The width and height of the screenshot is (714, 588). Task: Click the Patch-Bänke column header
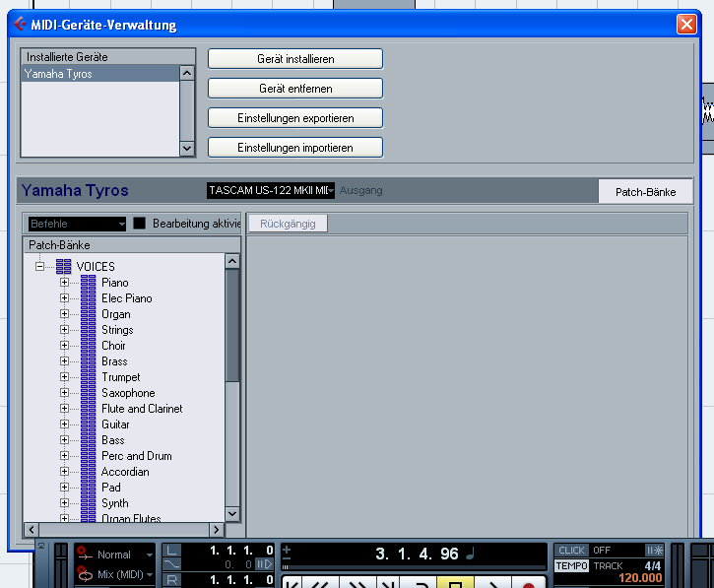point(132,245)
